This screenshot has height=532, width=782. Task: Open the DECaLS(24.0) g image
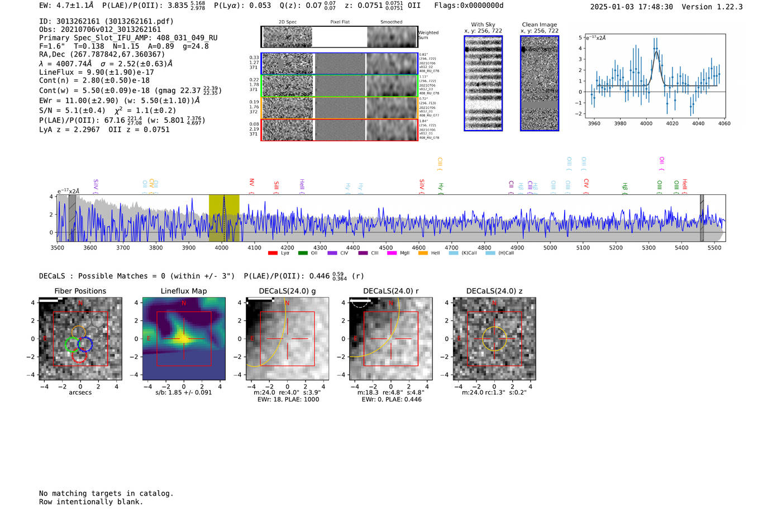(288, 339)
